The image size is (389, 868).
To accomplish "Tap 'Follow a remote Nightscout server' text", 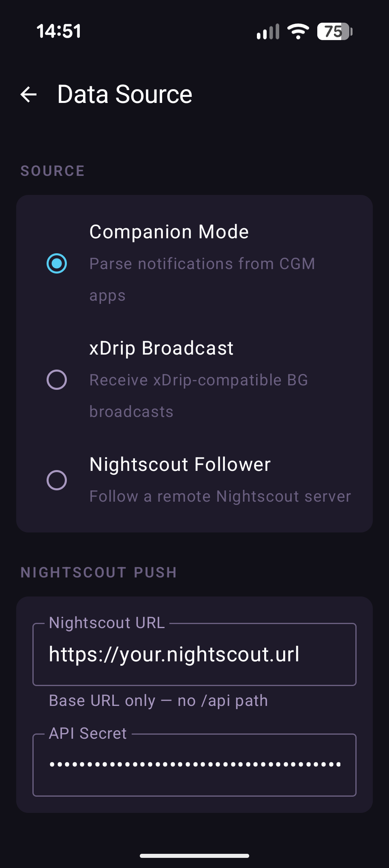I will [220, 496].
